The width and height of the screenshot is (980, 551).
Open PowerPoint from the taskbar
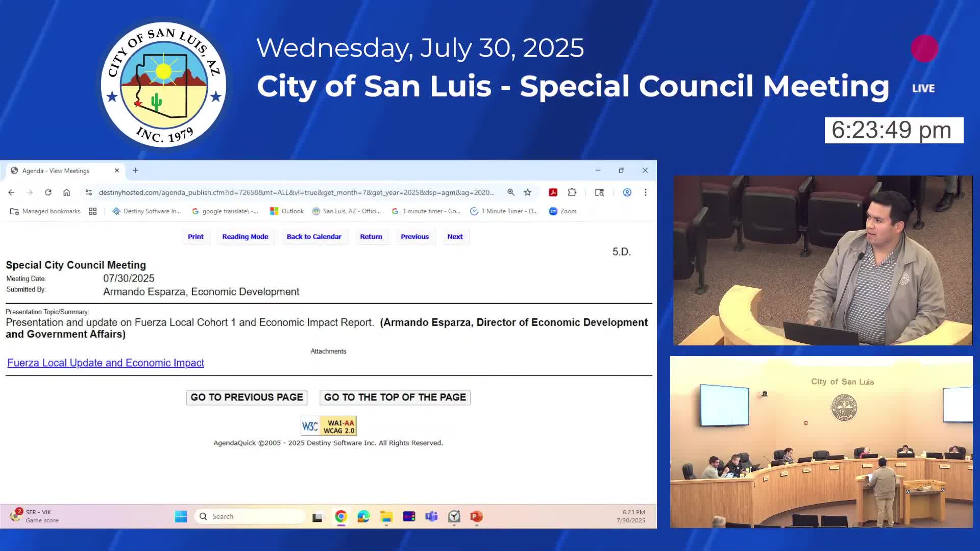(476, 516)
